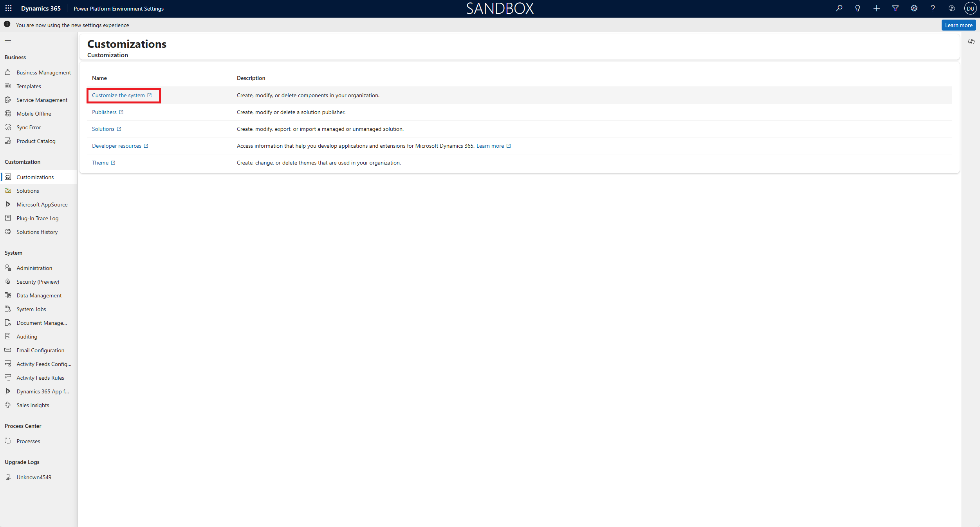Open Administration under System
The image size is (980, 527).
tap(34, 268)
